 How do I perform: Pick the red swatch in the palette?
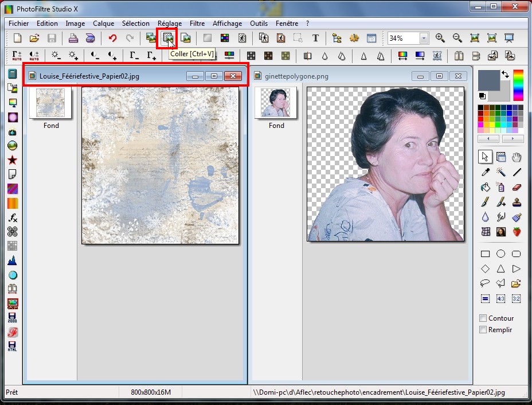point(480,119)
